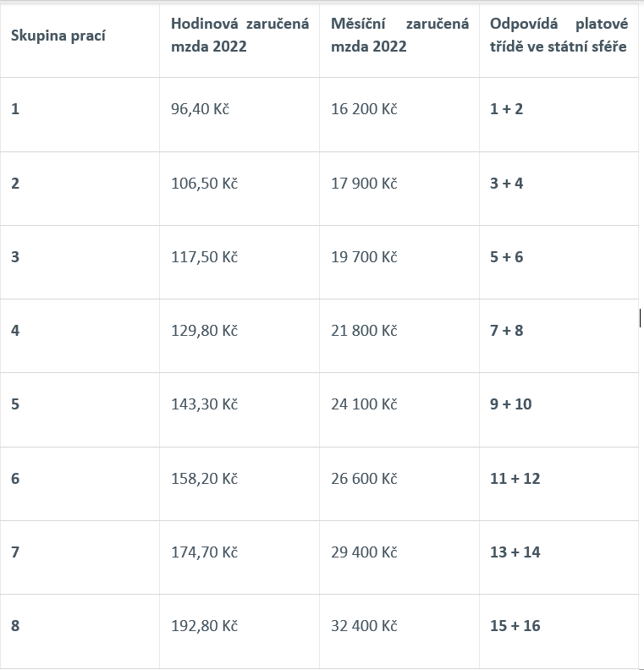Select the 29 400 Kč monthly wage cell

tap(364, 552)
